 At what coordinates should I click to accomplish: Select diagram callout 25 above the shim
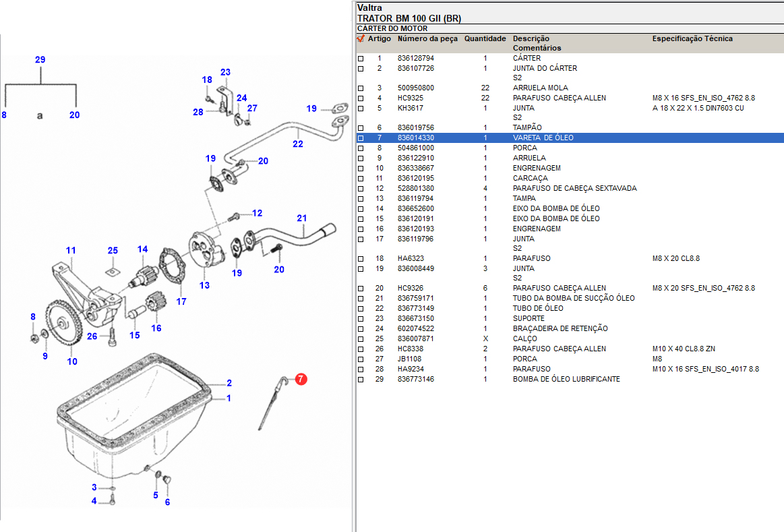[113, 251]
